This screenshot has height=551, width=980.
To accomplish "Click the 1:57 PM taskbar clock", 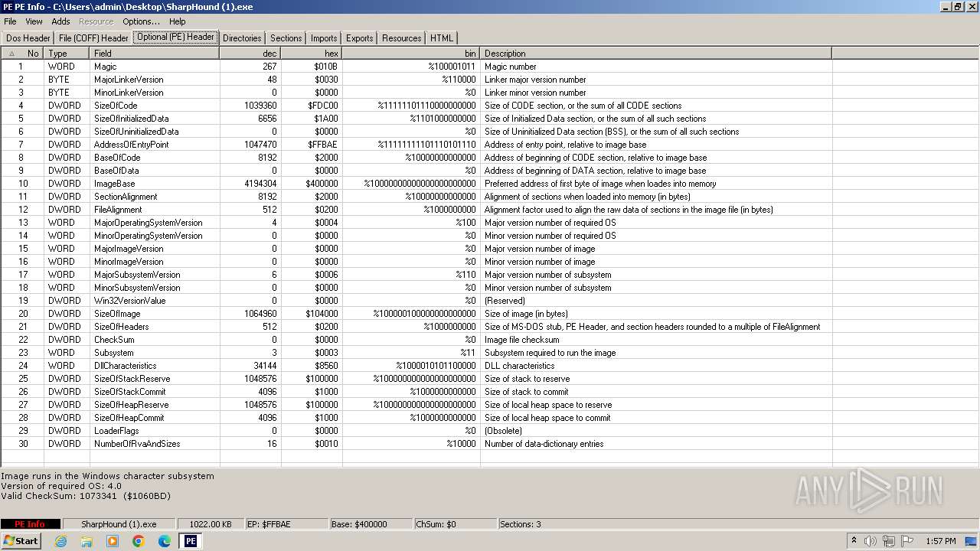I will [940, 541].
